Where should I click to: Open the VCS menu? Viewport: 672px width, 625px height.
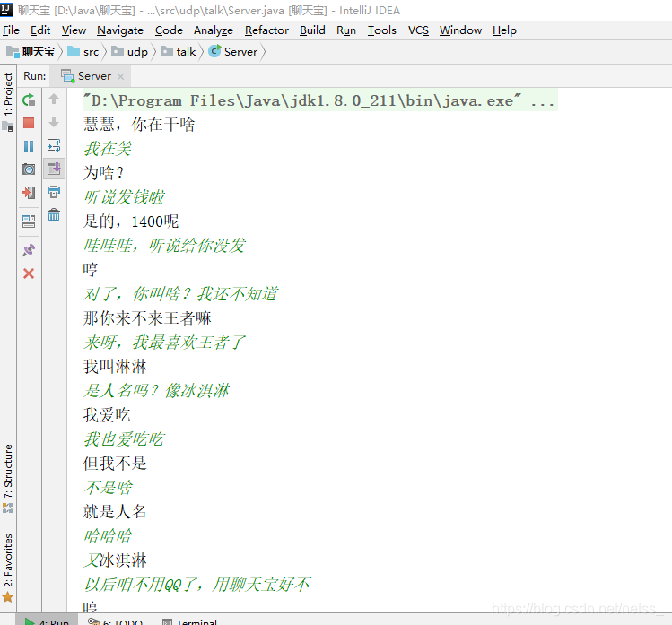[x=418, y=30]
